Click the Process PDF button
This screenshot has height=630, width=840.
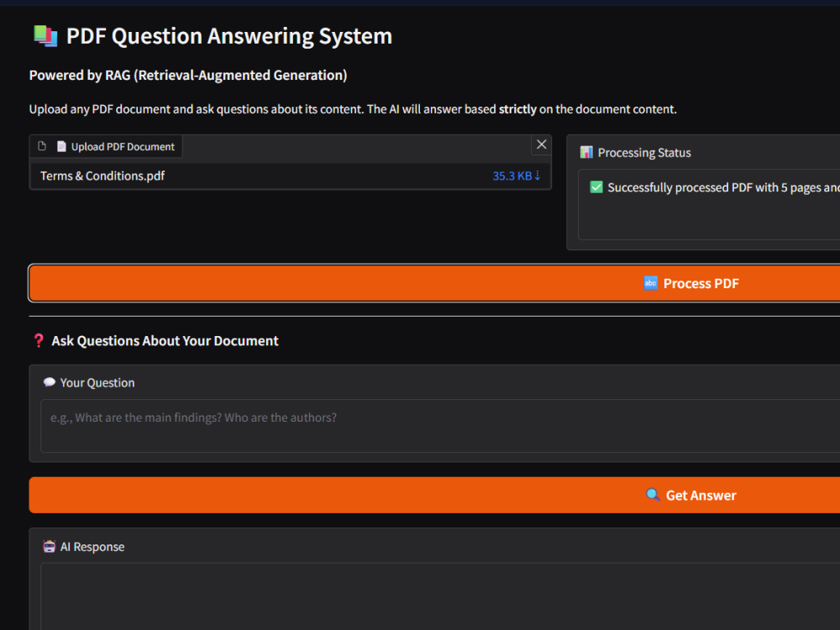pos(434,283)
